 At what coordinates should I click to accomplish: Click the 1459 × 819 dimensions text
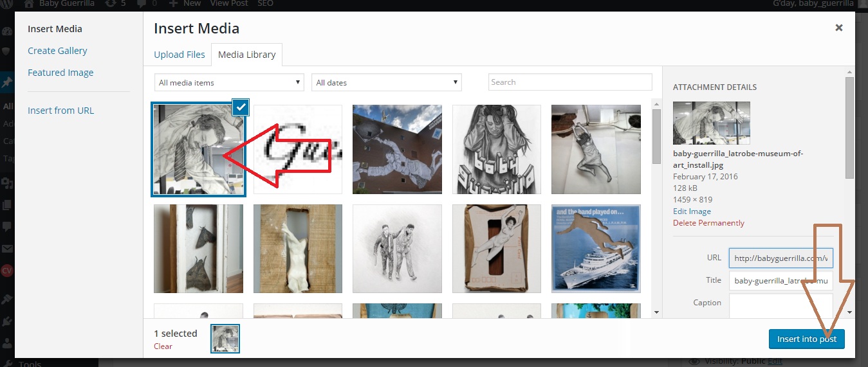pos(692,200)
